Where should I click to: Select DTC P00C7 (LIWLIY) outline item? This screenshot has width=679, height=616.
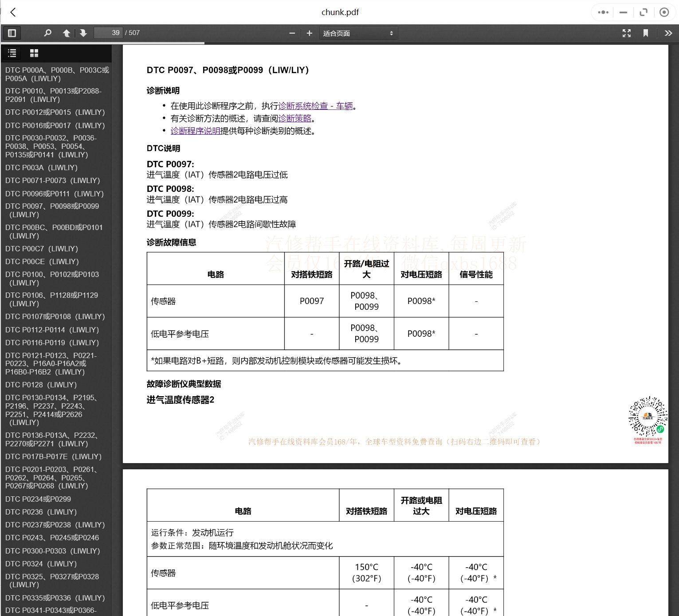[x=41, y=249]
